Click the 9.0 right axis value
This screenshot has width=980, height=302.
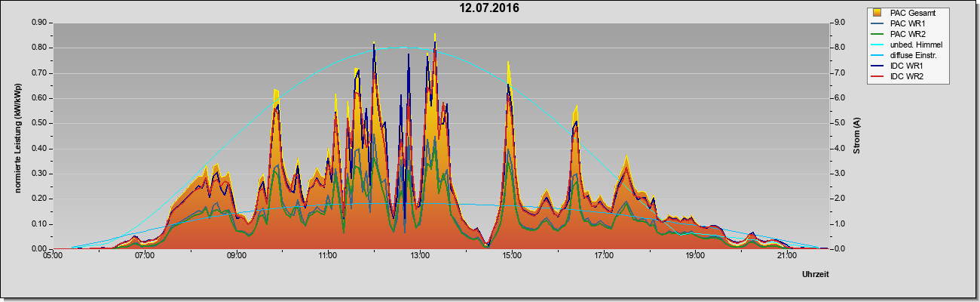(838, 23)
